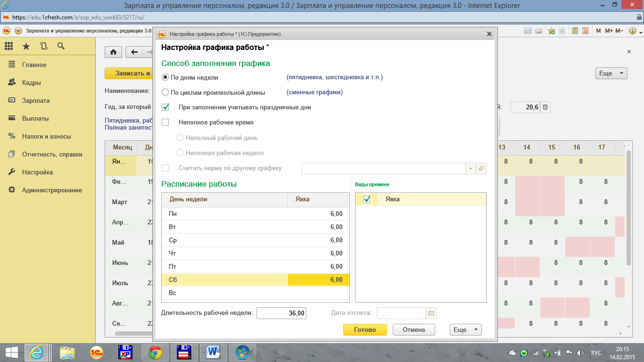The height and width of the screenshot is (362, 644).
Task: Open the favorites star page icon
Action: [562, 31]
